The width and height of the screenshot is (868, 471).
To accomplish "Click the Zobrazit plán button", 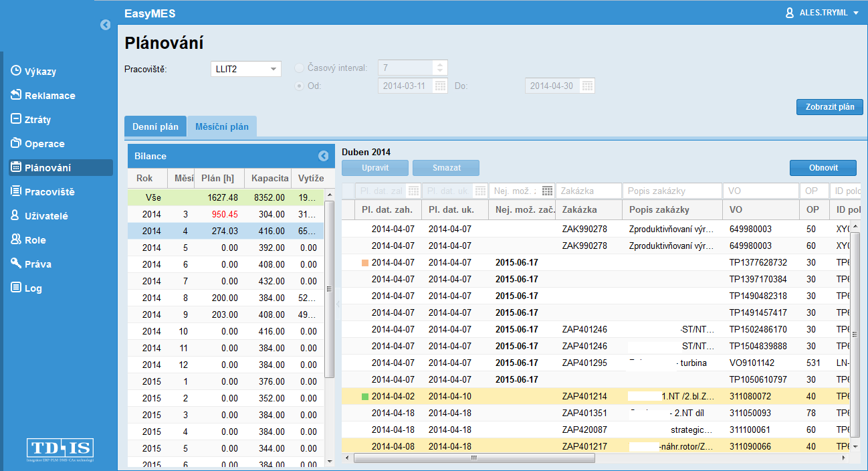I will [x=829, y=107].
